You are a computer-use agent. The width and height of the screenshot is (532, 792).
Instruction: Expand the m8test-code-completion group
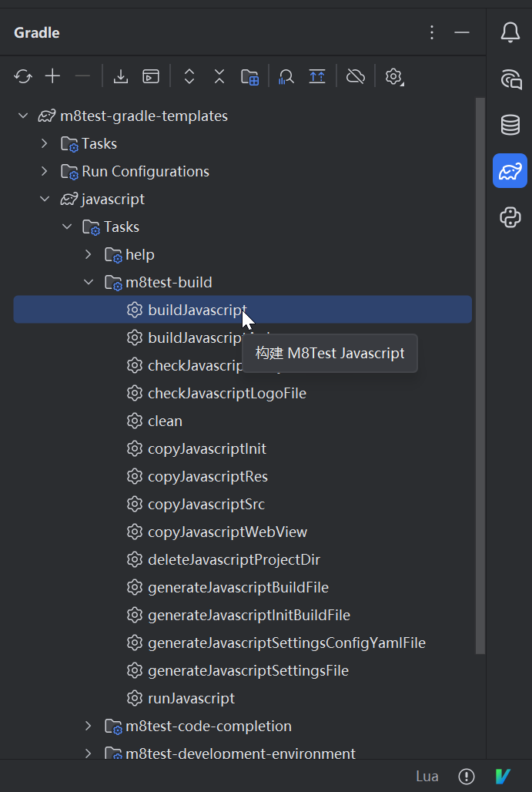[89, 726]
